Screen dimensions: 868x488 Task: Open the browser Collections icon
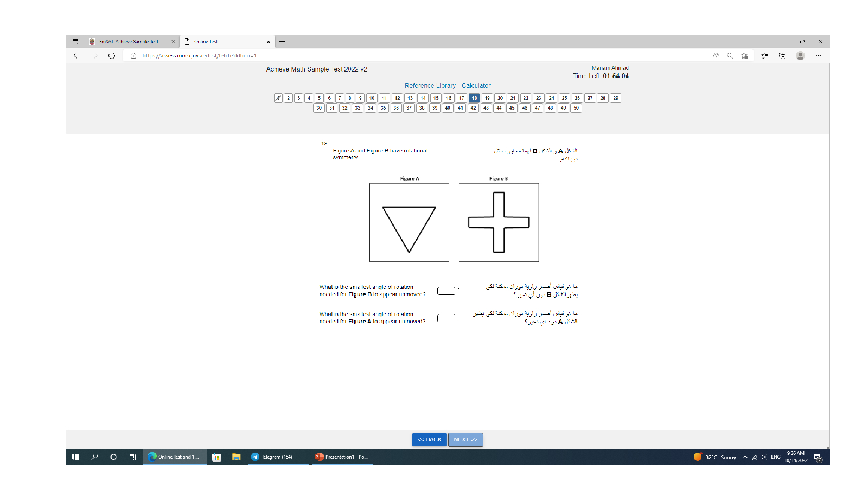pos(782,55)
